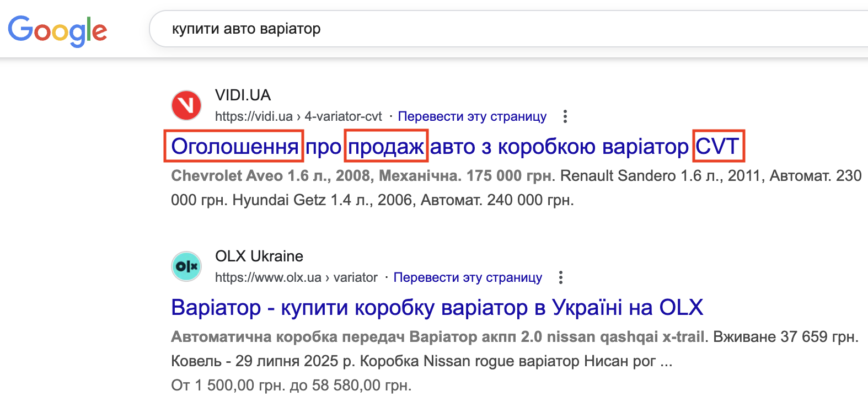This screenshot has width=868, height=407.
Task: Click the highlighted word Оголошення
Action: click(233, 146)
